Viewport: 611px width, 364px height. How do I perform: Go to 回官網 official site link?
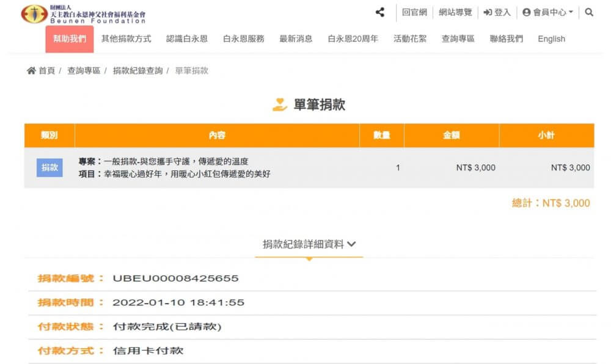[414, 12]
